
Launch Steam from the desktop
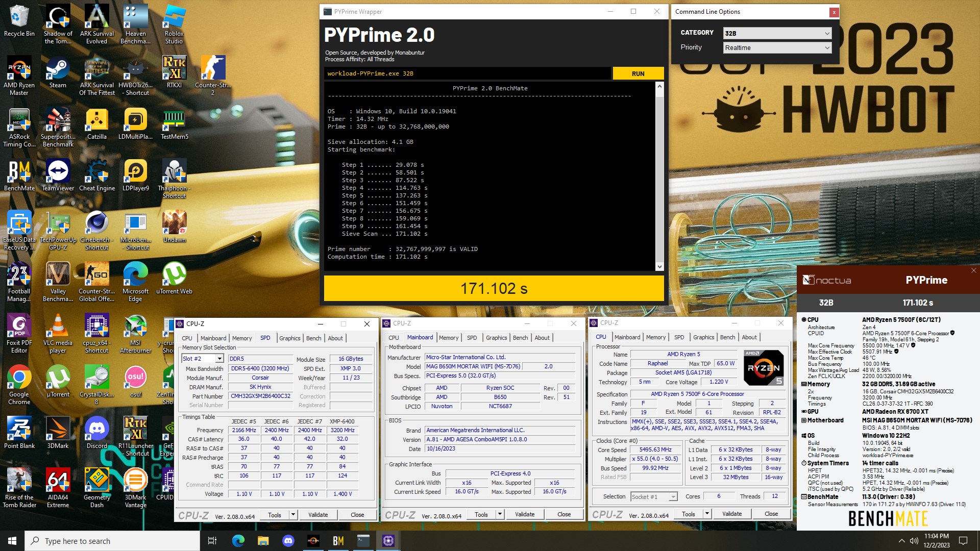coord(58,72)
